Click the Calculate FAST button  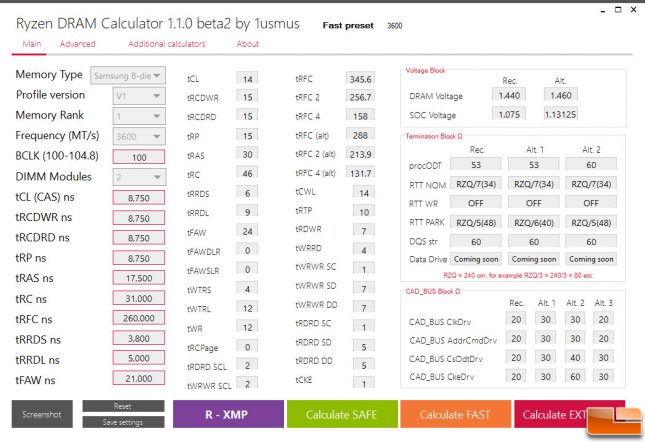pyautogui.click(x=455, y=414)
